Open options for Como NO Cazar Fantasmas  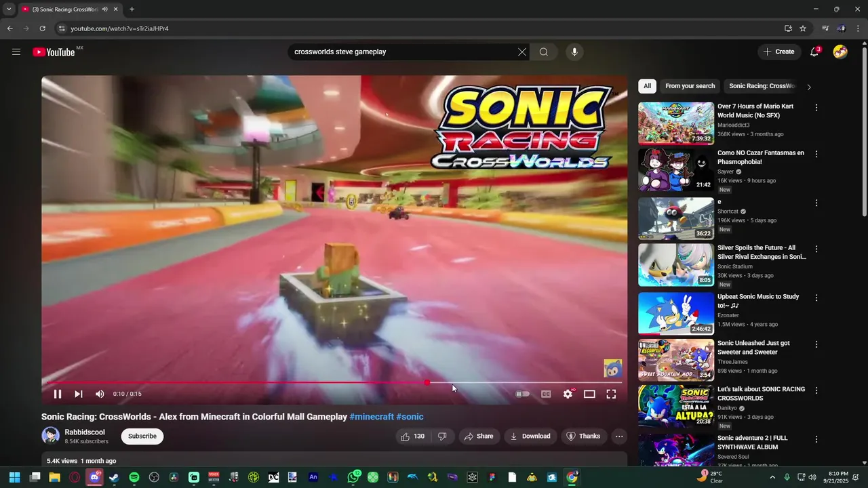816,155
